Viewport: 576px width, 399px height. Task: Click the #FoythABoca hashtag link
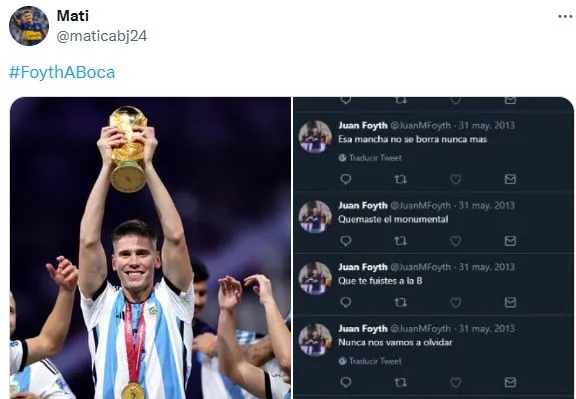(x=62, y=72)
